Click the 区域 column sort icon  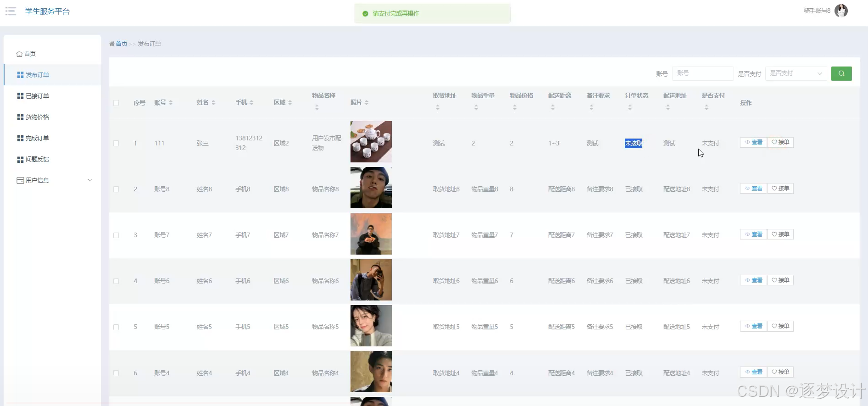tap(290, 103)
